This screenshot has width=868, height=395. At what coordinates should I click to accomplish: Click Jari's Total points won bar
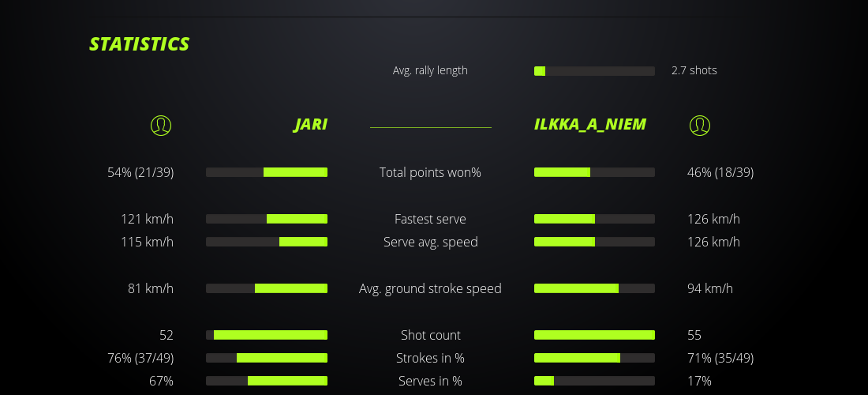267,172
